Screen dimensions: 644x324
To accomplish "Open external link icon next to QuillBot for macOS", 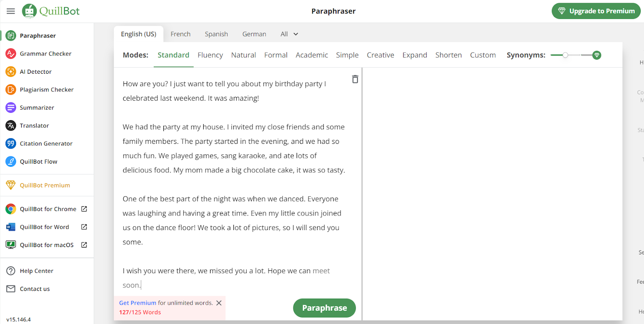I will (x=84, y=245).
